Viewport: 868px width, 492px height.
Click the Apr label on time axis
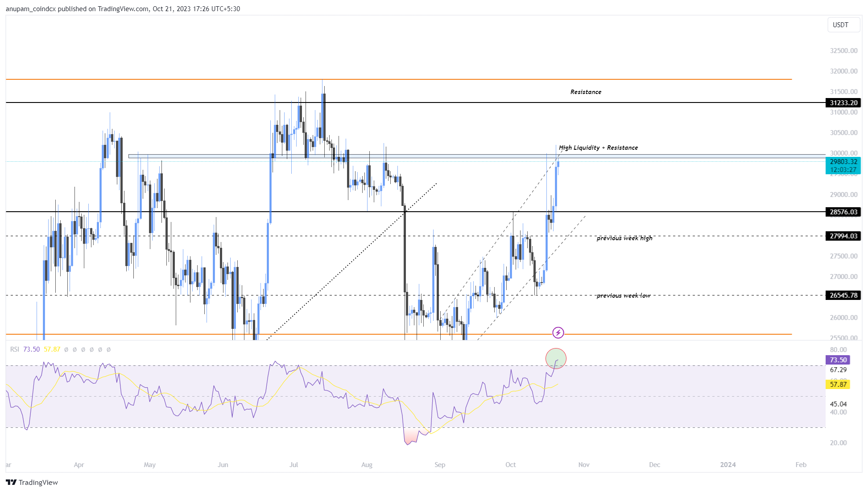(x=79, y=465)
